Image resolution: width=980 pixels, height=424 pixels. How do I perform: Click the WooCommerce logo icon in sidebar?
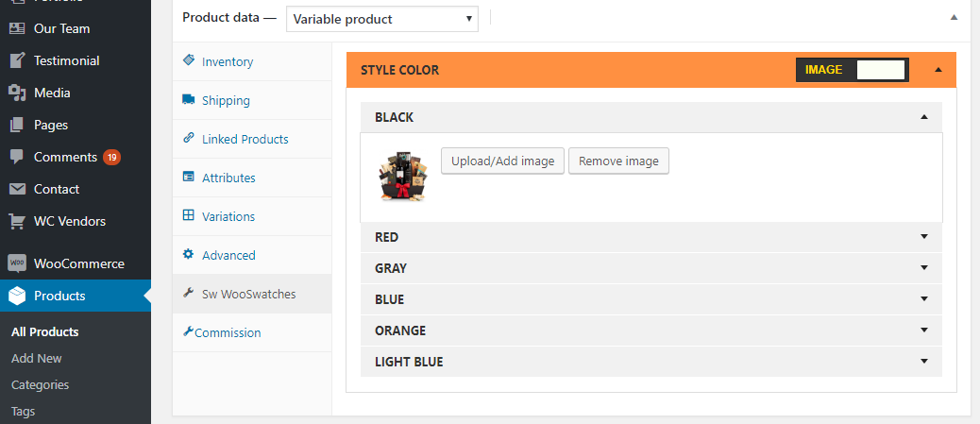point(17,263)
